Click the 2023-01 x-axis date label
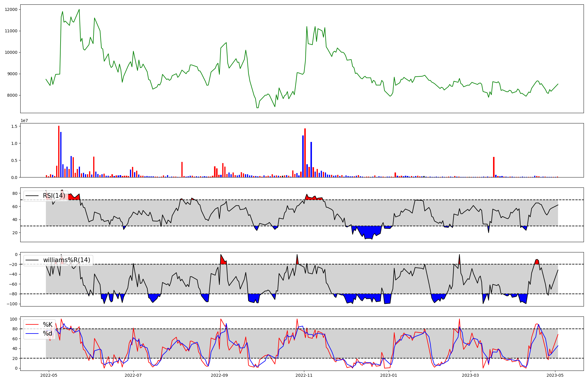The width and height of the screenshot is (588, 382). [x=389, y=375]
